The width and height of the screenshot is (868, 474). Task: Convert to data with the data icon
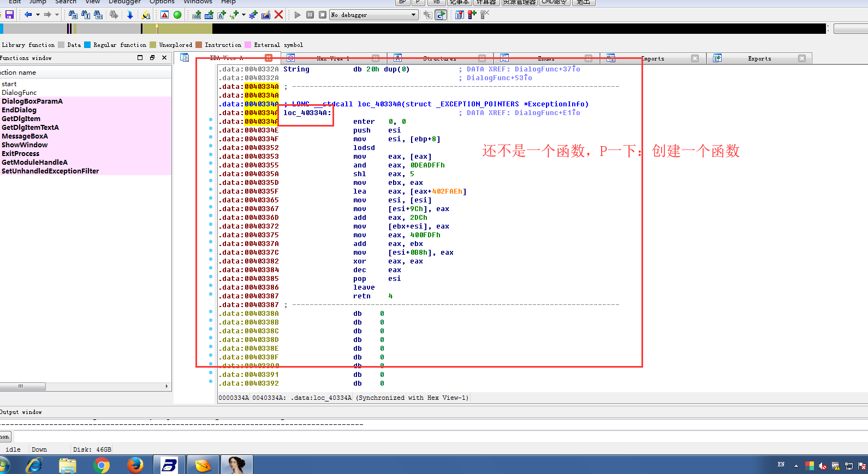209,15
